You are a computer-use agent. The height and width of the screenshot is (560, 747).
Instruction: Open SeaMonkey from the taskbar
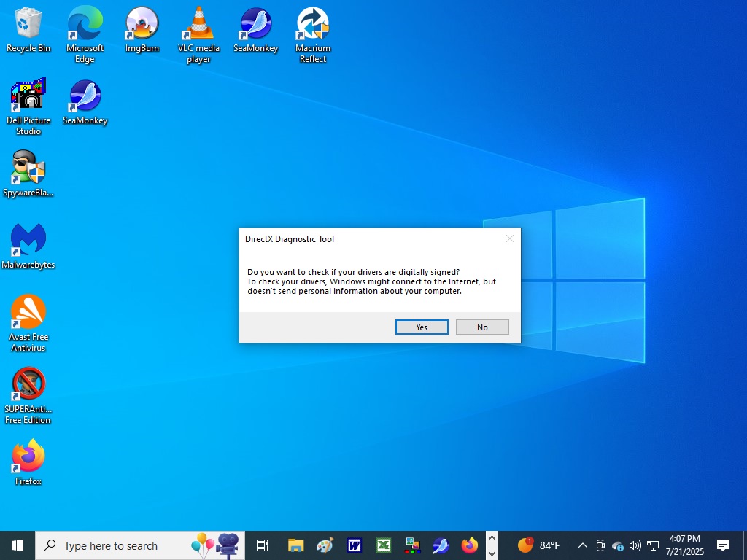click(441, 545)
